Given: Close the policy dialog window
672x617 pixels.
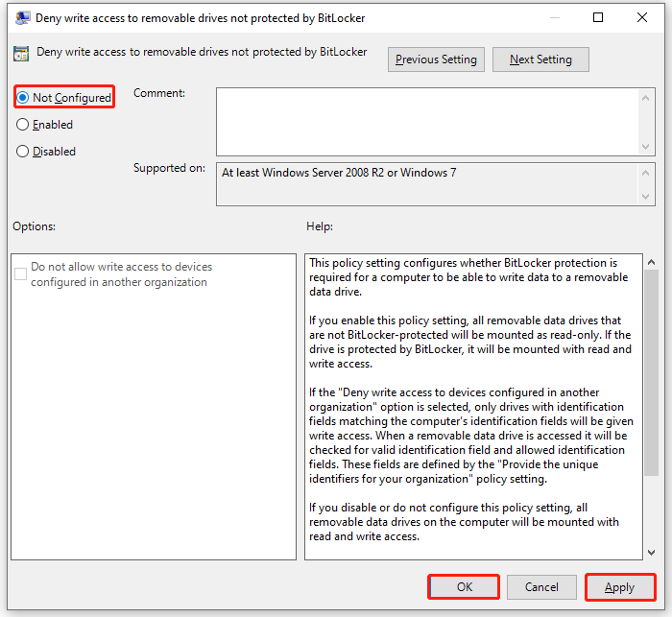Looking at the screenshot, I should point(642,17).
